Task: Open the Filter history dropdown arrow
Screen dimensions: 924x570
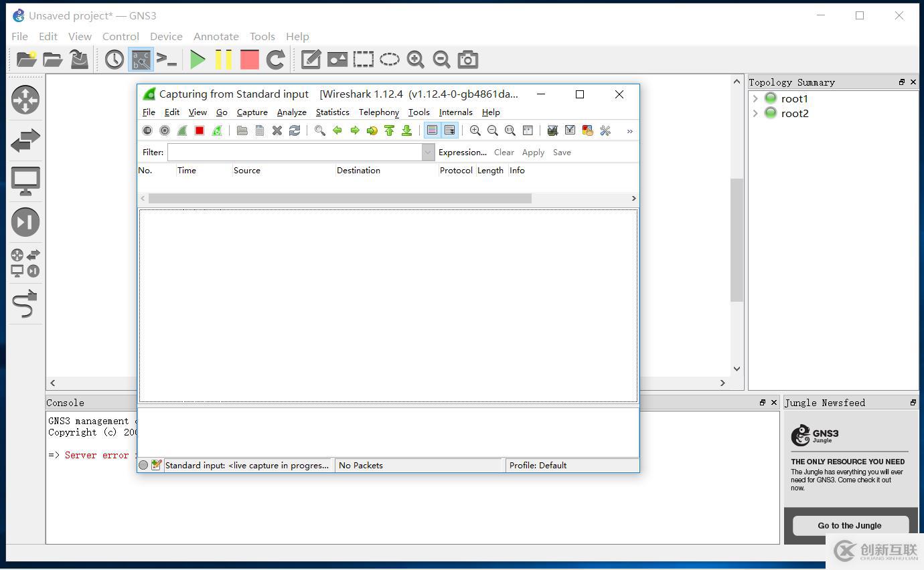Action: tap(428, 153)
